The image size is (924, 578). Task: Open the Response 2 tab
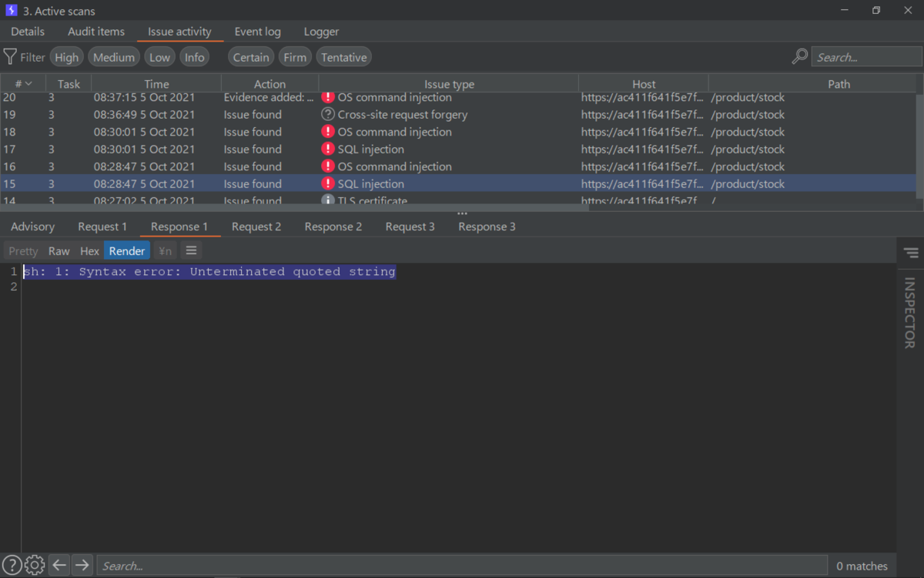click(333, 227)
